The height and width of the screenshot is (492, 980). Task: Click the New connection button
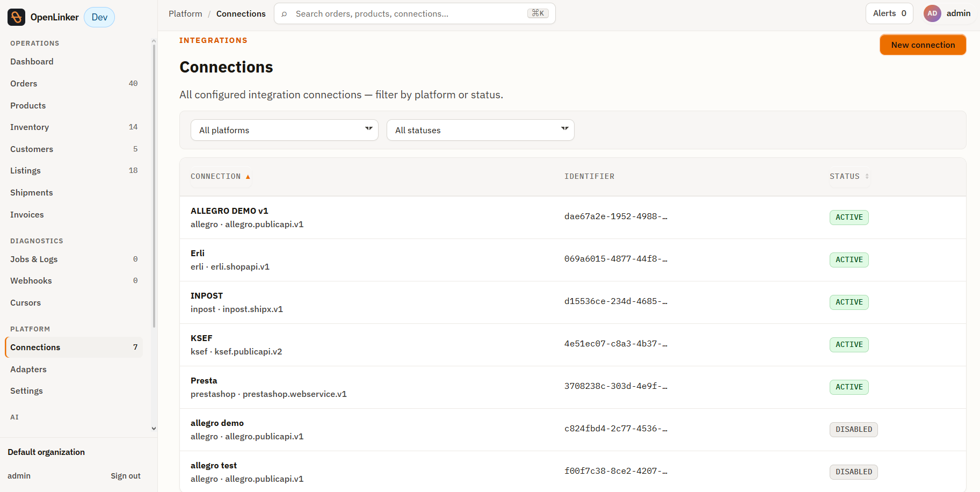tap(923, 45)
